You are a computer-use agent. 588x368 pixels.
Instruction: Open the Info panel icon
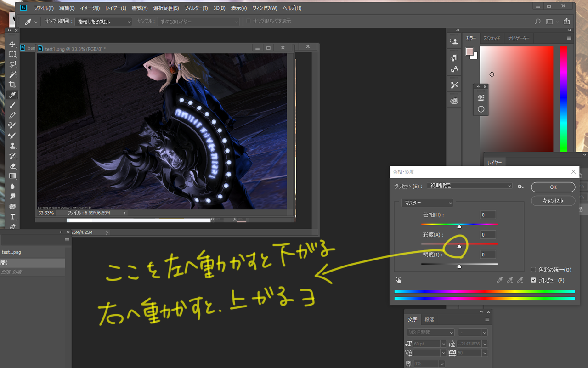[481, 109]
